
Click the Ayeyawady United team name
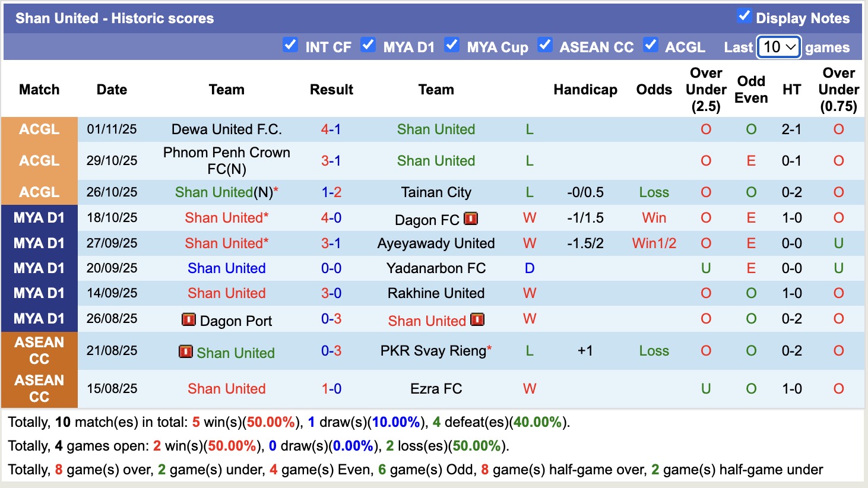coord(436,243)
